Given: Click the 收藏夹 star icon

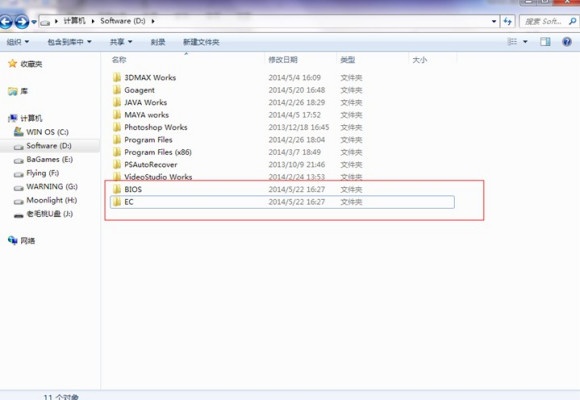Looking at the screenshot, I should (13, 64).
